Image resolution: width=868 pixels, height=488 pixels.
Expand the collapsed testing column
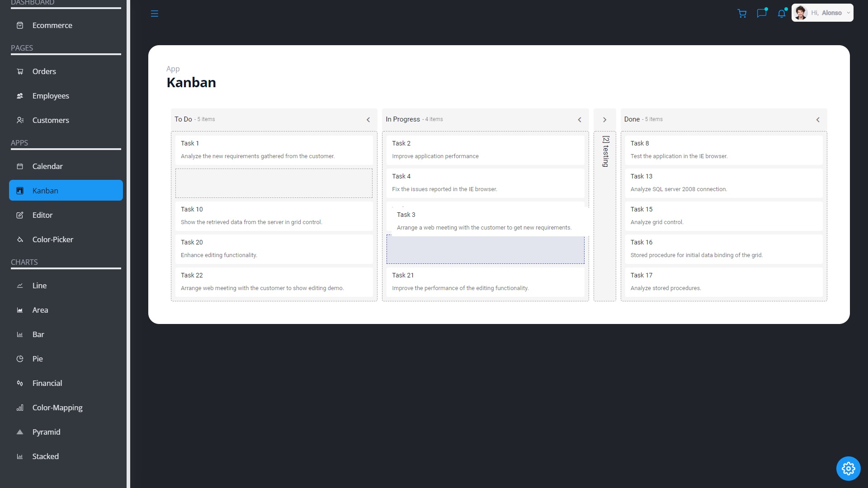[x=604, y=120]
